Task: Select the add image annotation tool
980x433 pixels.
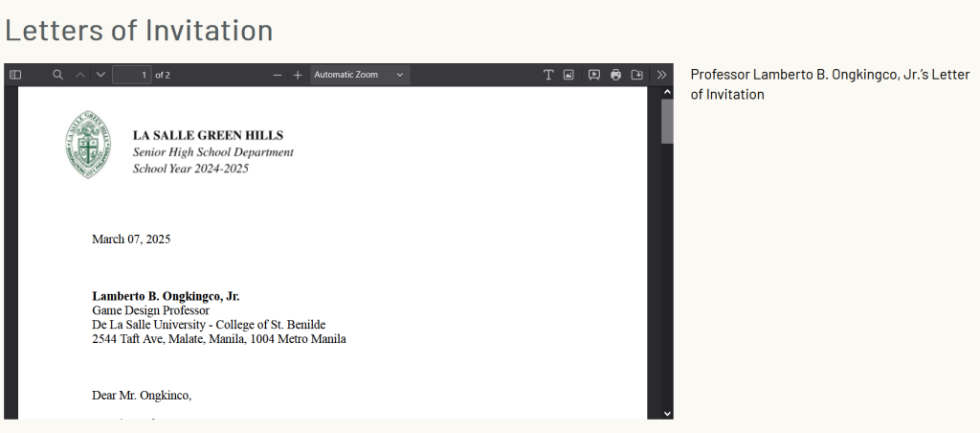Action: [x=568, y=75]
